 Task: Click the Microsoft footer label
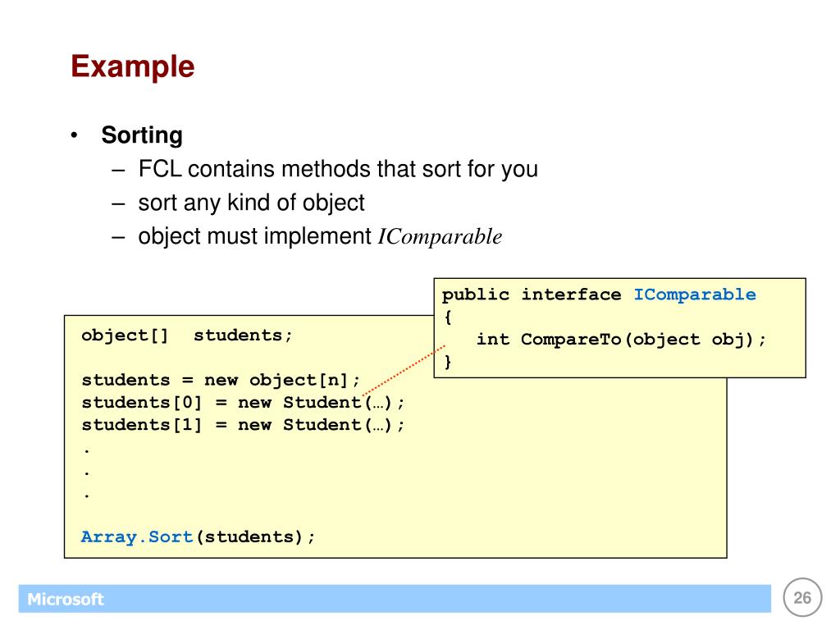(66, 599)
